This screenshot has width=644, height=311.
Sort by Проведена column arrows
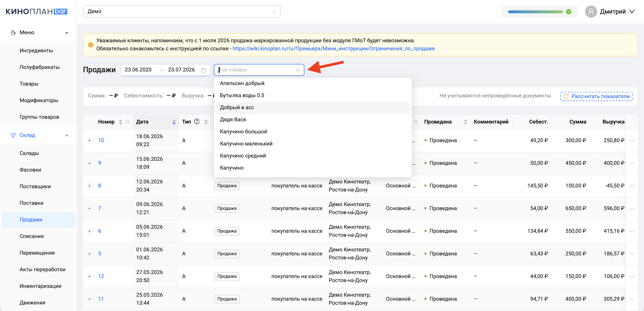(x=466, y=122)
